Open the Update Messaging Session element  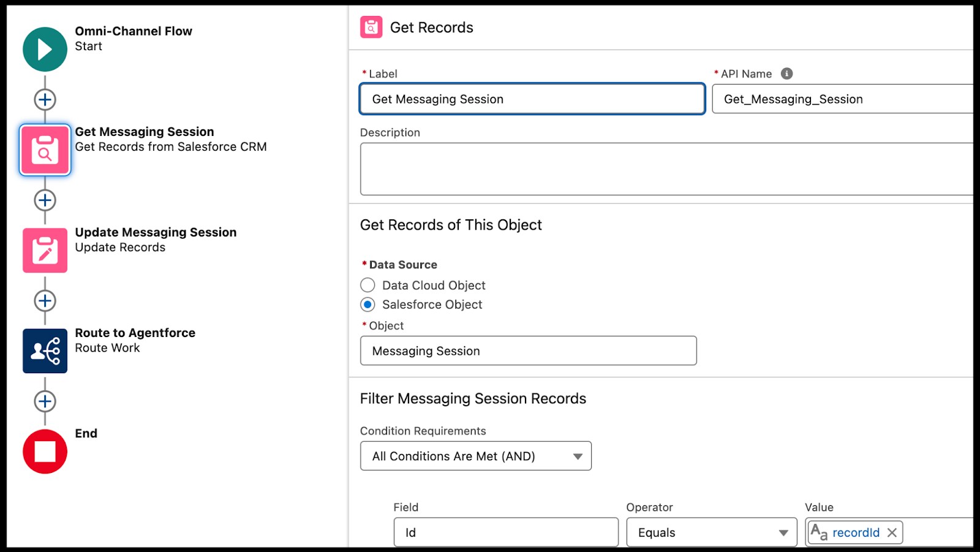click(45, 251)
